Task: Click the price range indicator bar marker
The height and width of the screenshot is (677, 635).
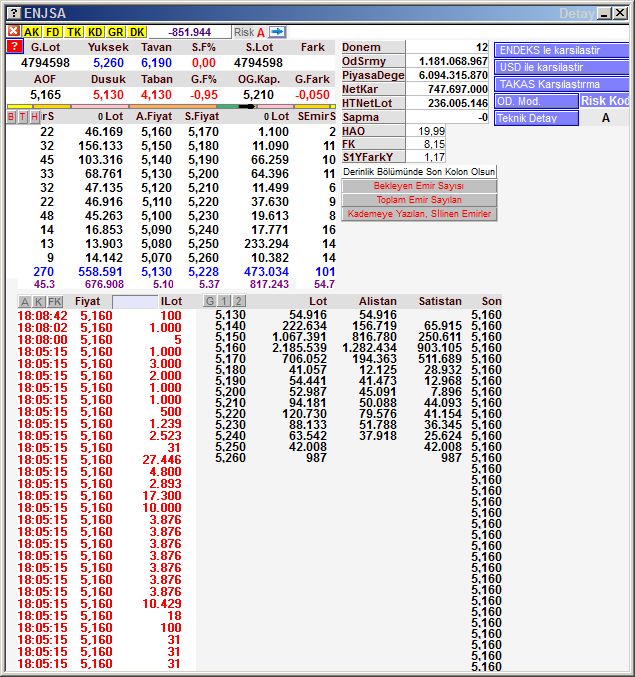Action: tap(246, 106)
